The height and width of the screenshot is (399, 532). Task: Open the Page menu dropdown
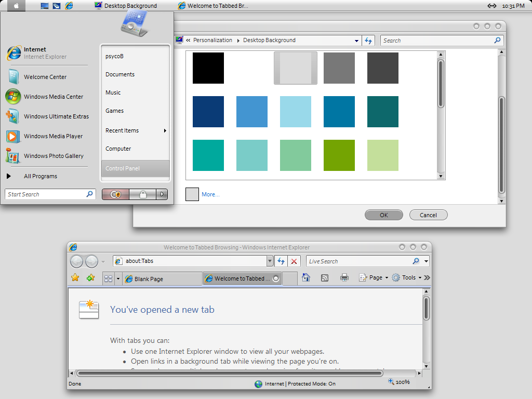(373, 277)
